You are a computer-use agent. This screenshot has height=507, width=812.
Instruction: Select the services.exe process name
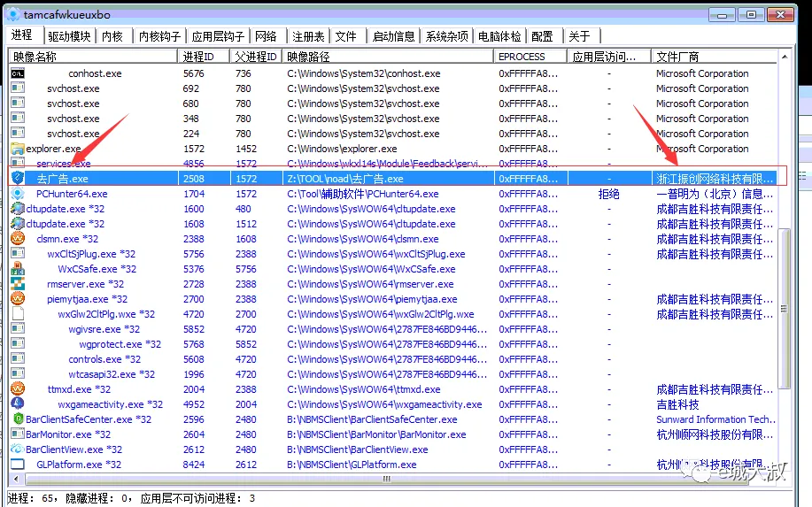tap(63, 164)
